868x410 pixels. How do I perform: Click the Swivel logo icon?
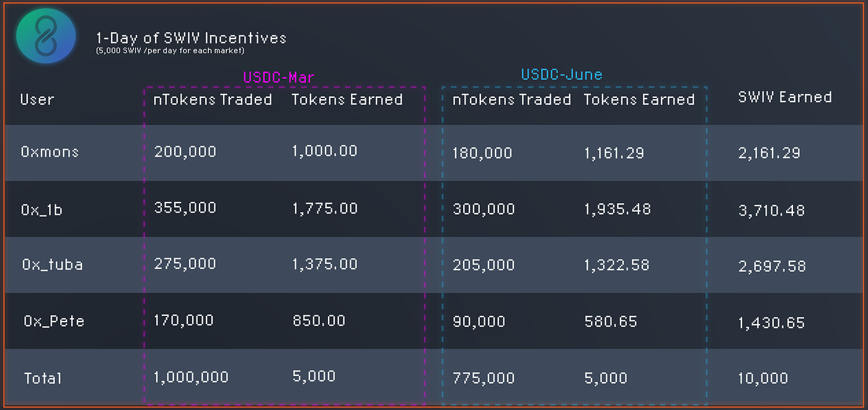[x=46, y=36]
